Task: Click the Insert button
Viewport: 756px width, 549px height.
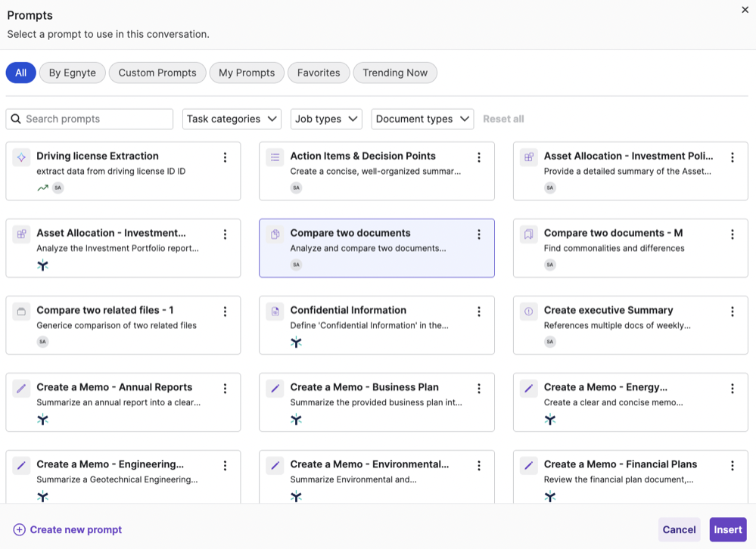Action: (727, 529)
